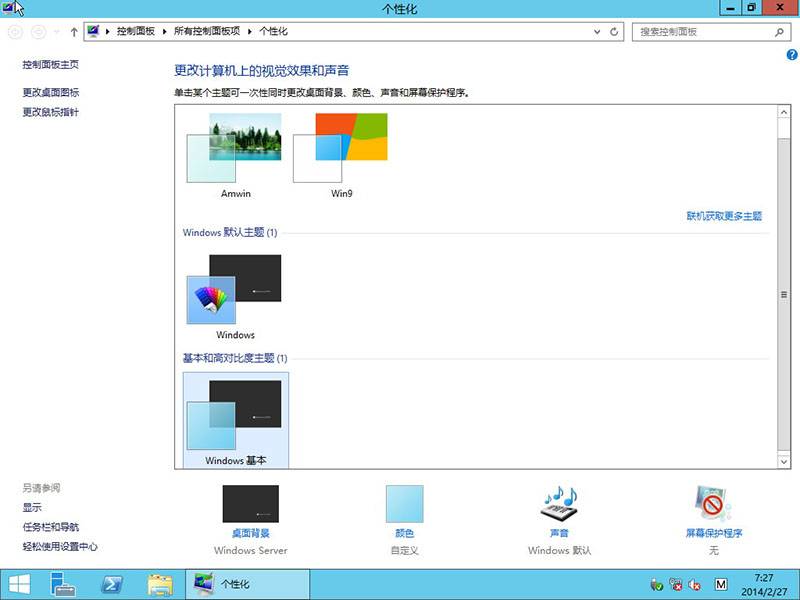Viewport: 800px width, 600px height.
Task: Open the 颜色 color swatch setting
Action: pyautogui.click(x=405, y=504)
